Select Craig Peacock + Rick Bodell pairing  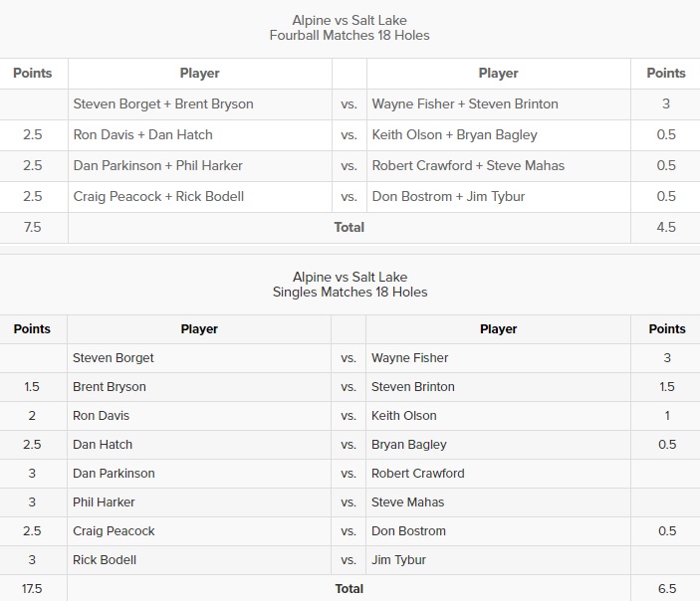pos(158,196)
